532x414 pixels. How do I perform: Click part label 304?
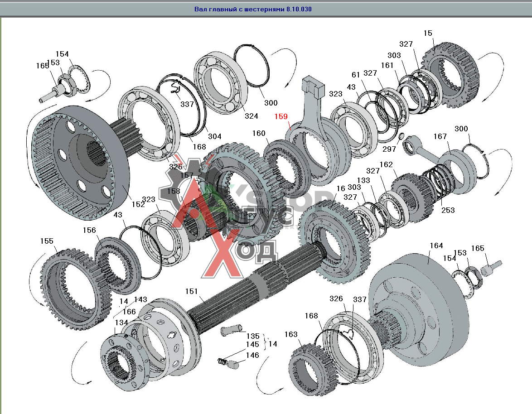(214, 136)
